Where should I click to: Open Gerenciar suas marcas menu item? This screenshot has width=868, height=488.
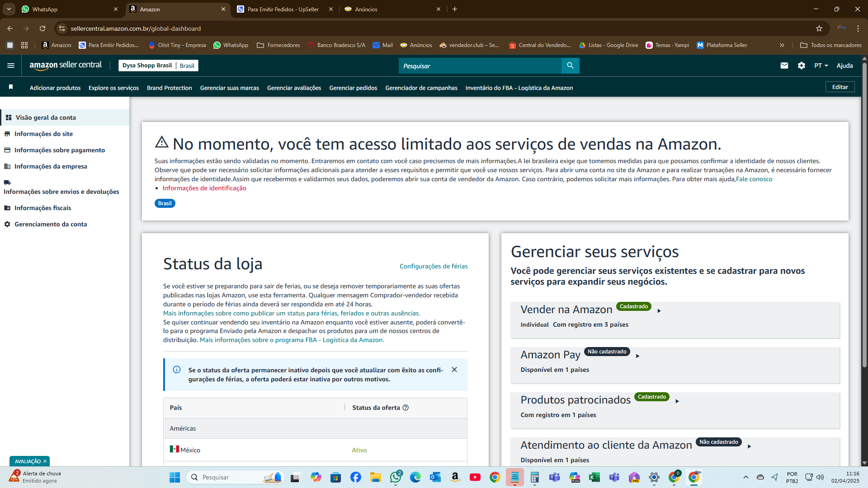click(x=230, y=88)
